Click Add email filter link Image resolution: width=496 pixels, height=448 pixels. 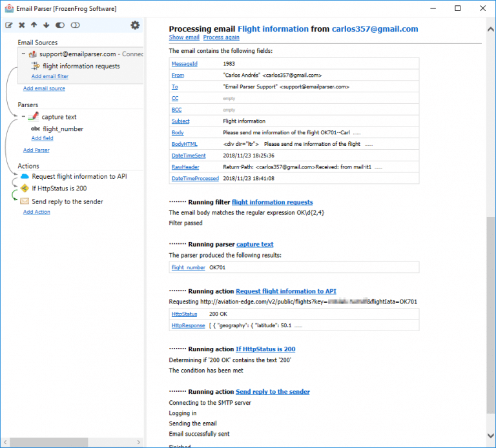(x=50, y=76)
